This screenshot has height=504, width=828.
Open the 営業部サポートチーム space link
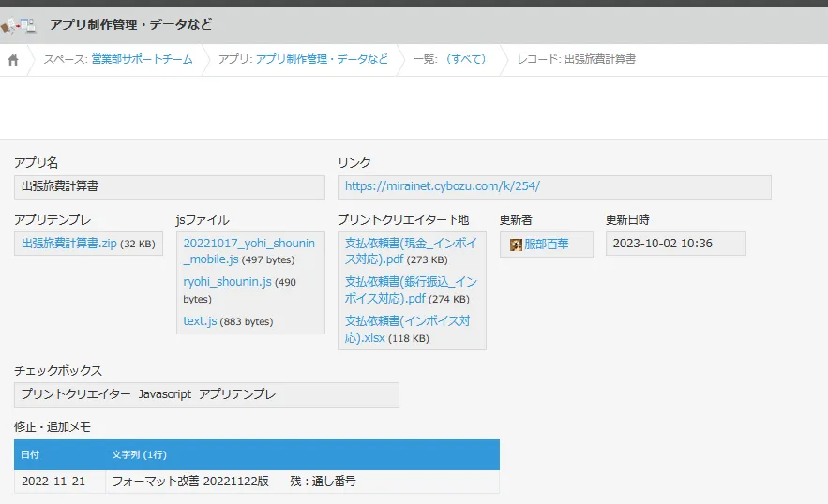(x=142, y=59)
